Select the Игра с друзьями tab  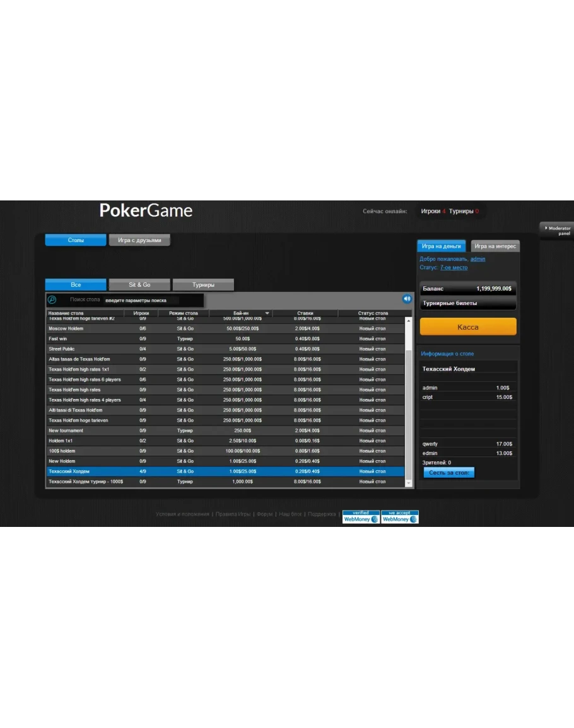[x=139, y=240]
